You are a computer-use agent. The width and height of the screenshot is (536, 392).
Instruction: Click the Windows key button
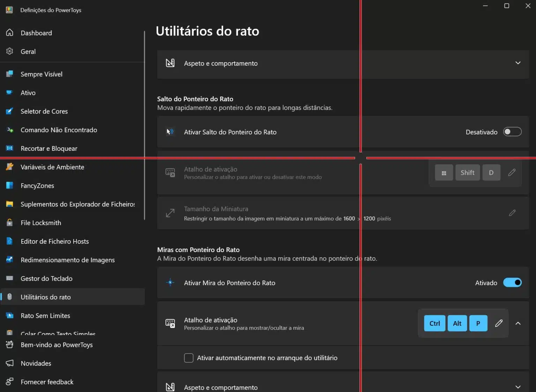[444, 172]
